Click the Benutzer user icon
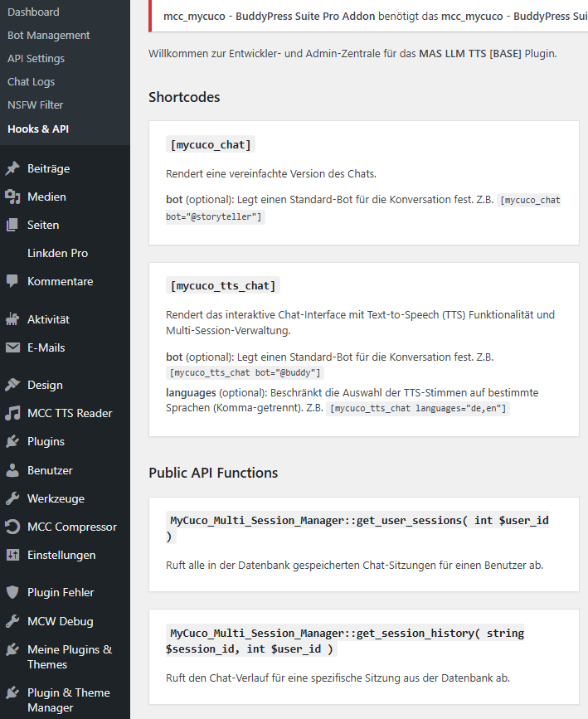 [x=12, y=470]
